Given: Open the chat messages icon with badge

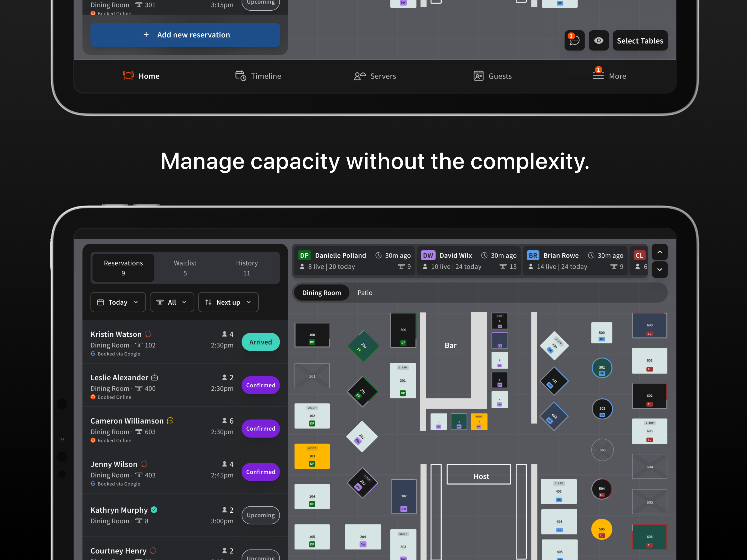Looking at the screenshot, I should click(x=574, y=40).
